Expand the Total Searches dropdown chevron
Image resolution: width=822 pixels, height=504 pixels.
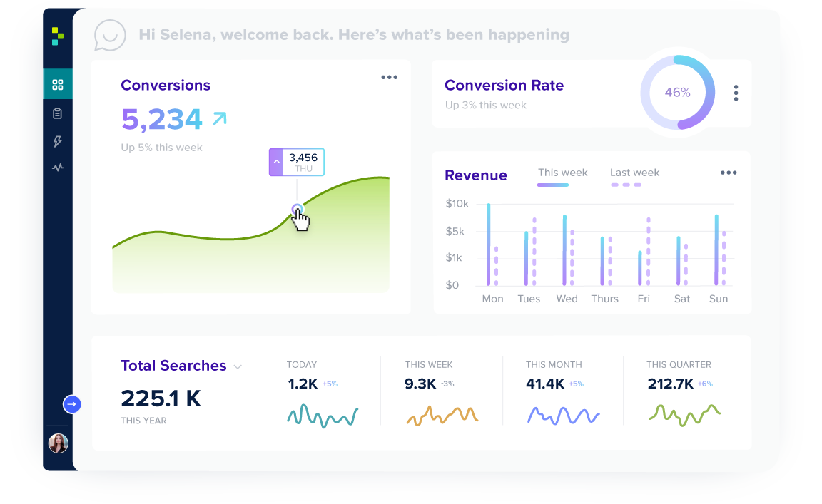(x=238, y=366)
